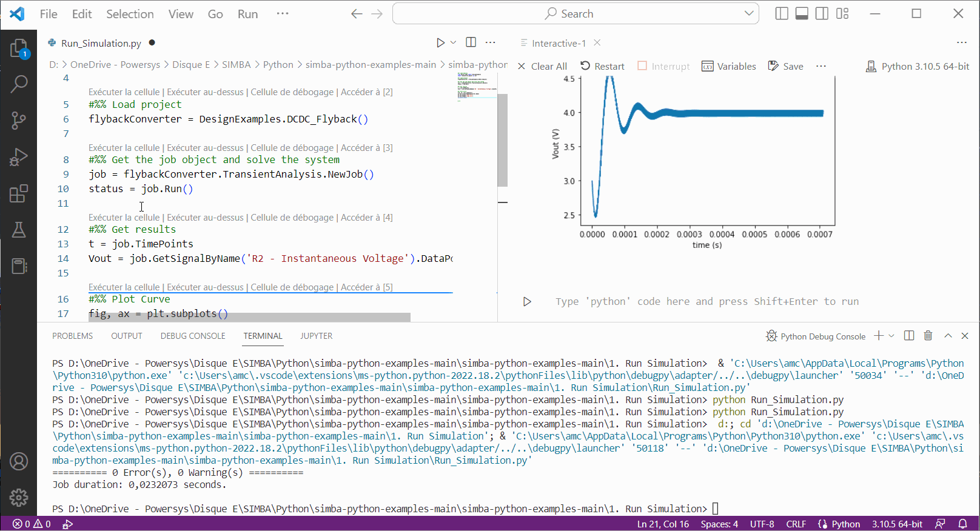Open the Testing flask view

click(19, 230)
